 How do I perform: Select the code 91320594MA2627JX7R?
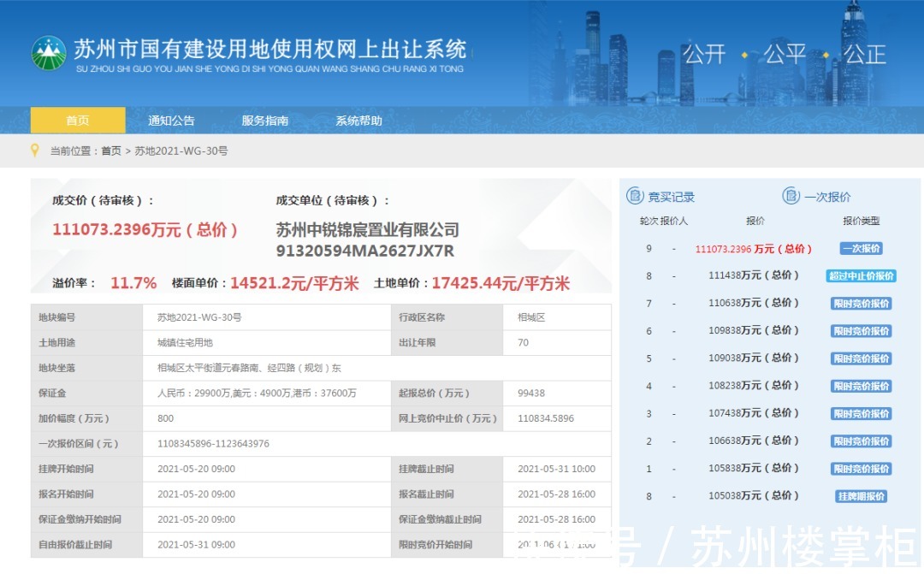click(364, 251)
